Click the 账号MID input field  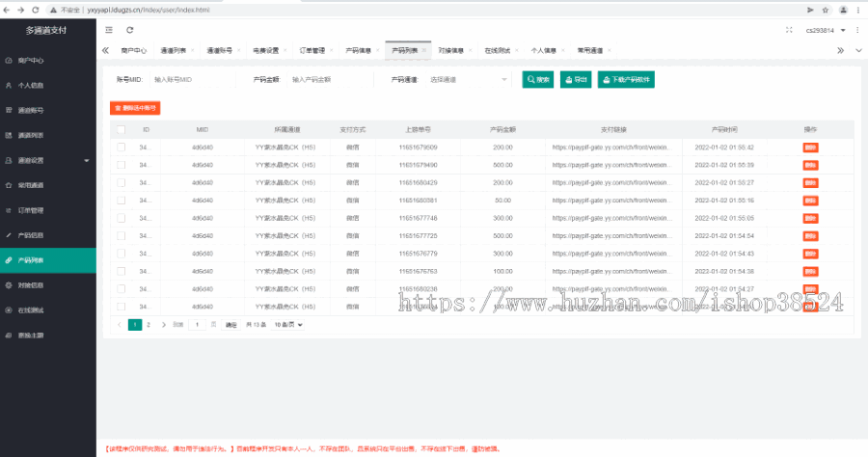point(188,80)
